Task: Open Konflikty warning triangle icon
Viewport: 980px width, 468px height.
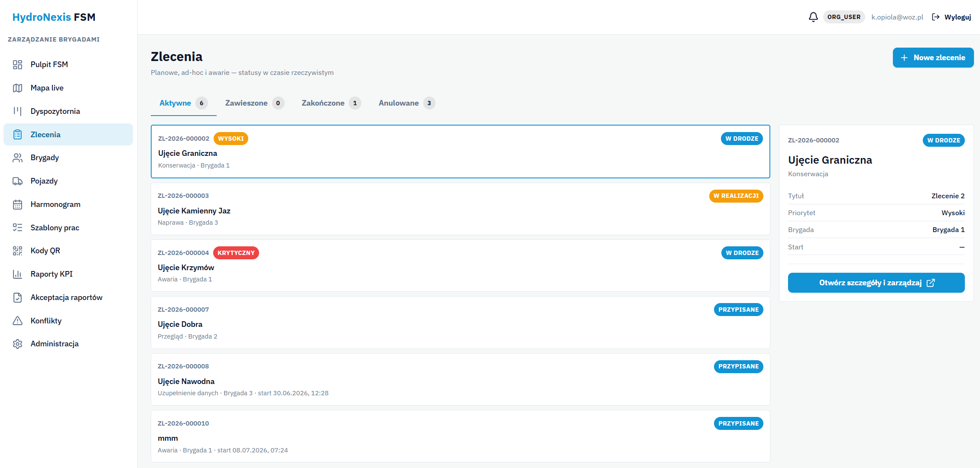Action: [17, 321]
